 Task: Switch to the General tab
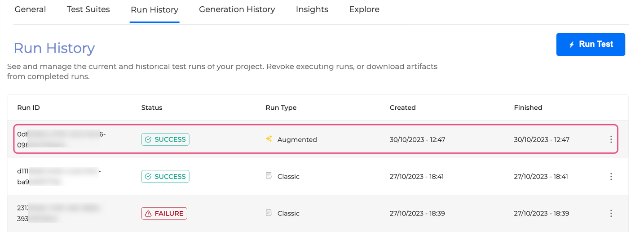click(30, 9)
